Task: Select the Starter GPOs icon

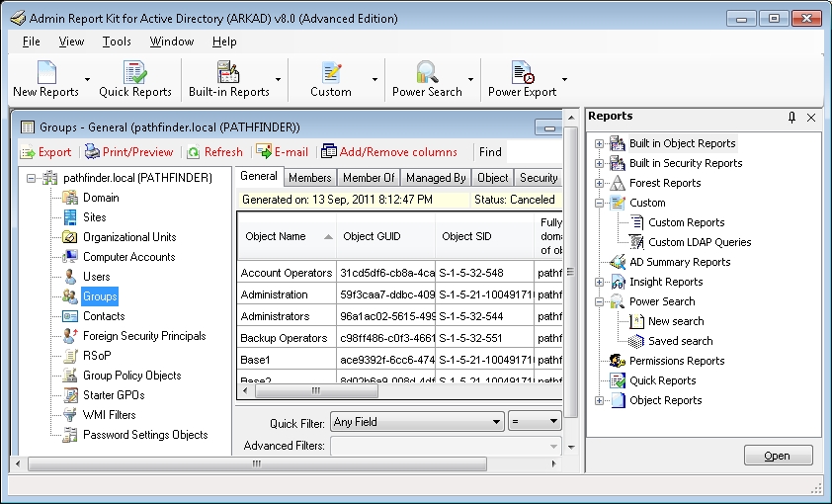Action: [70, 395]
